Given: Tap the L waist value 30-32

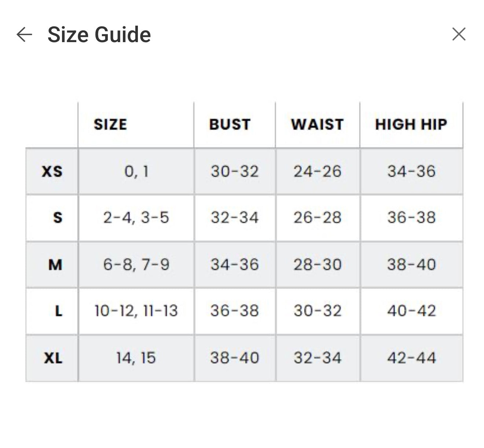Looking at the screenshot, I should (318, 311).
